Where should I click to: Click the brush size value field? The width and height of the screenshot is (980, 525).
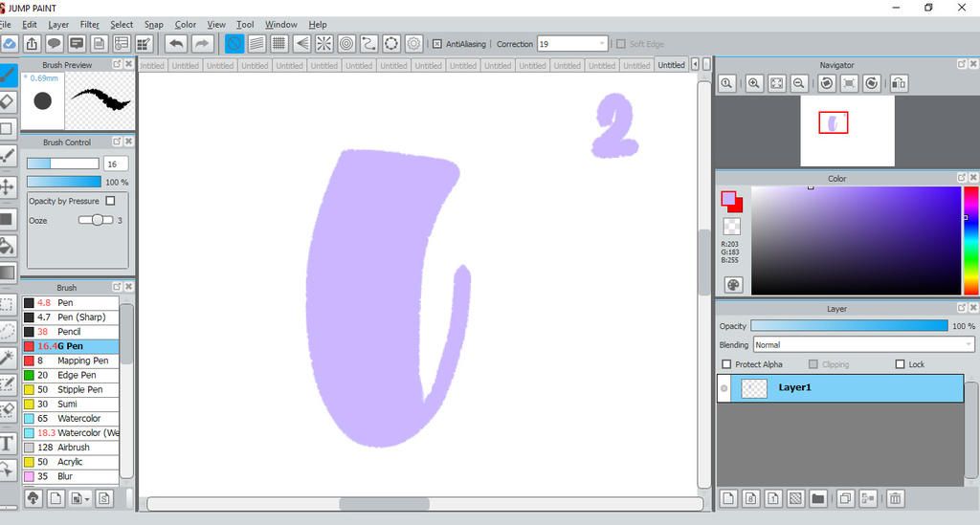click(116, 164)
